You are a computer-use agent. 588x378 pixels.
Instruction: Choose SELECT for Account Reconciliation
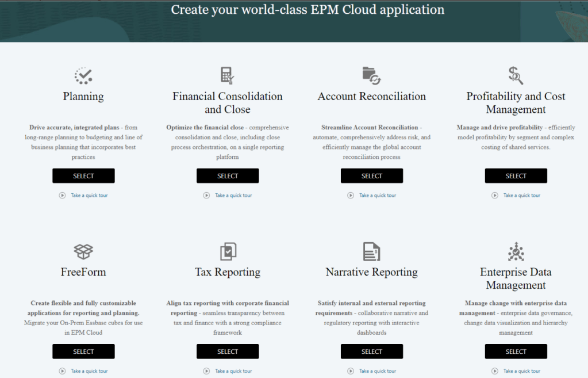(372, 176)
